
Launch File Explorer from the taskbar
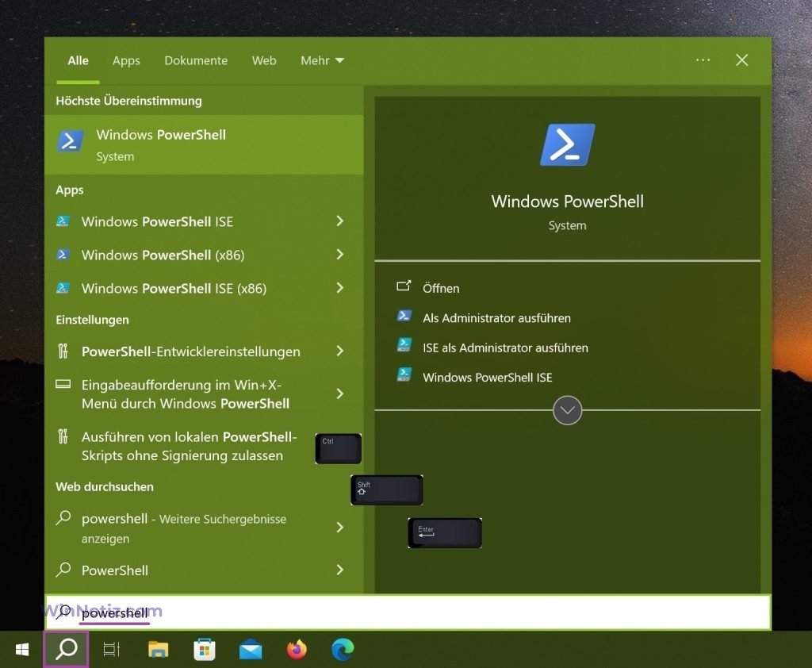tap(158, 649)
